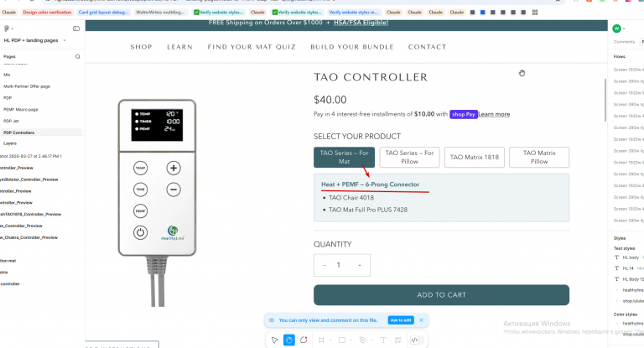
Task: Click the quantity value field showing 1
Action: 339,266
